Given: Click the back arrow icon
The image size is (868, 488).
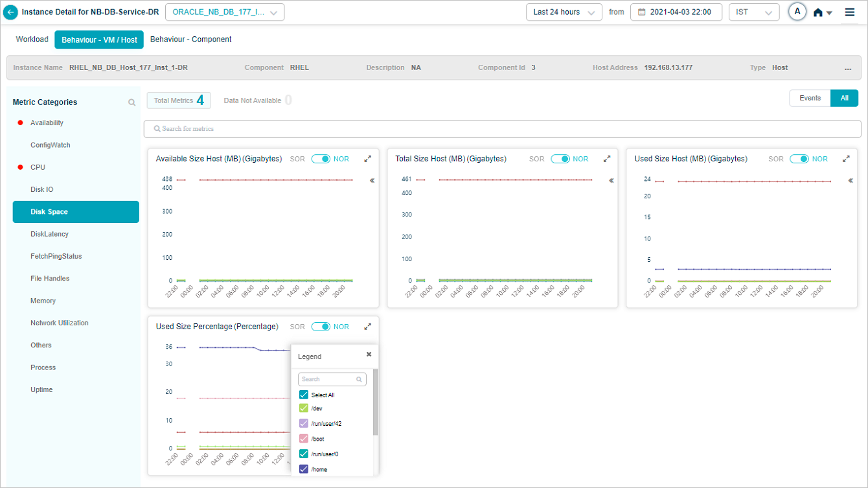Looking at the screenshot, I should 10,12.
